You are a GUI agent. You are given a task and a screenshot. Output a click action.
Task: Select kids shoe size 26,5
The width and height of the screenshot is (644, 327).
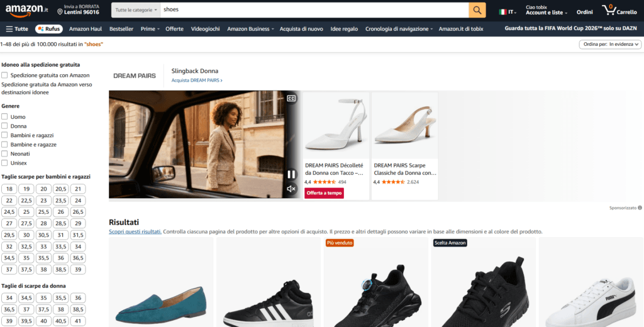(78, 212)
